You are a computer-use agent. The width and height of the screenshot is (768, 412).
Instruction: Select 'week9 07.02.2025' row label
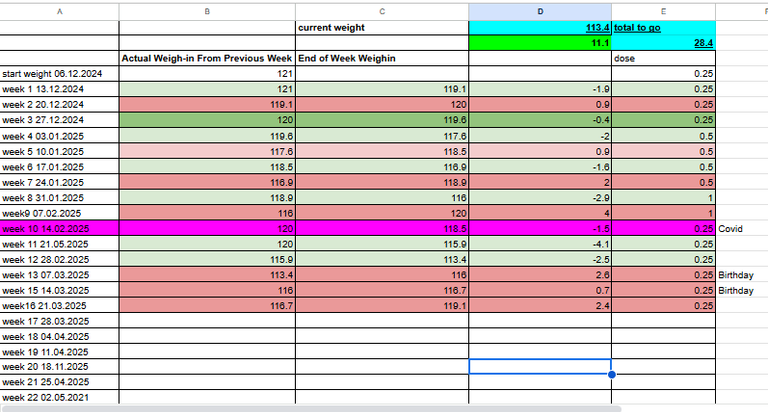[59, 213]
